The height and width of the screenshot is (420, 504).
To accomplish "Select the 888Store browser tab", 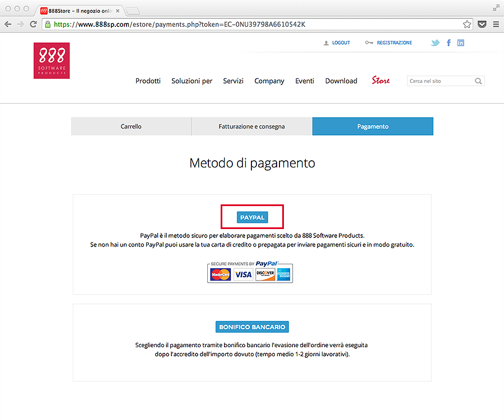I will click(x=79, y=11).
